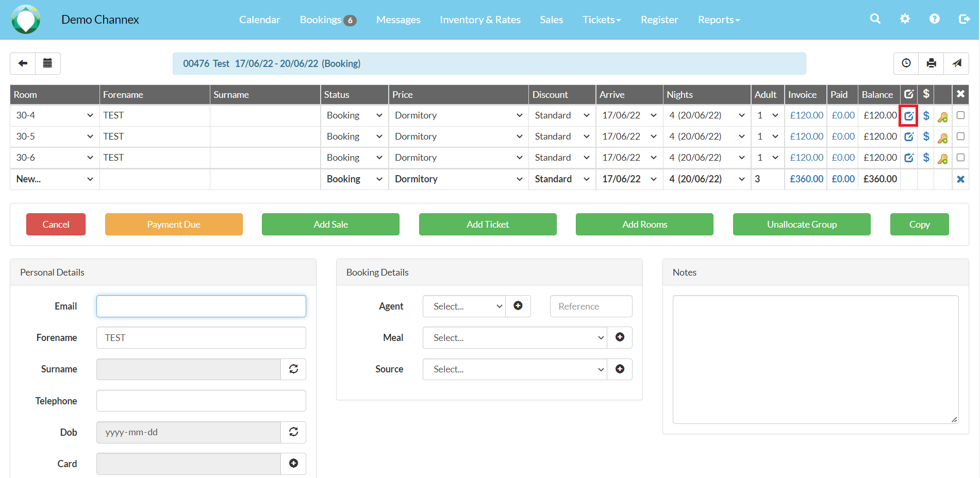
Task: Tick checkbox for room 30-5
Action: tap(960, 136)
